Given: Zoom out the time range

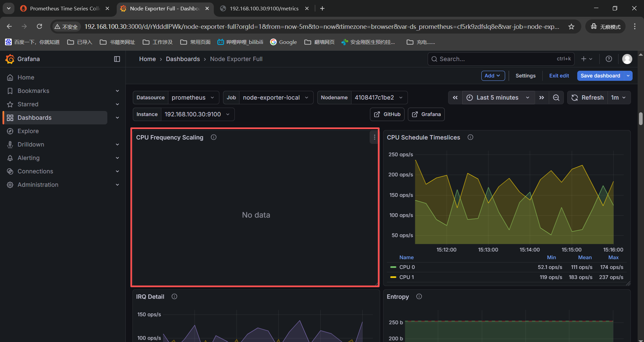Looking at the screenshot, I should pyautogui.click(x=556, y=98).
